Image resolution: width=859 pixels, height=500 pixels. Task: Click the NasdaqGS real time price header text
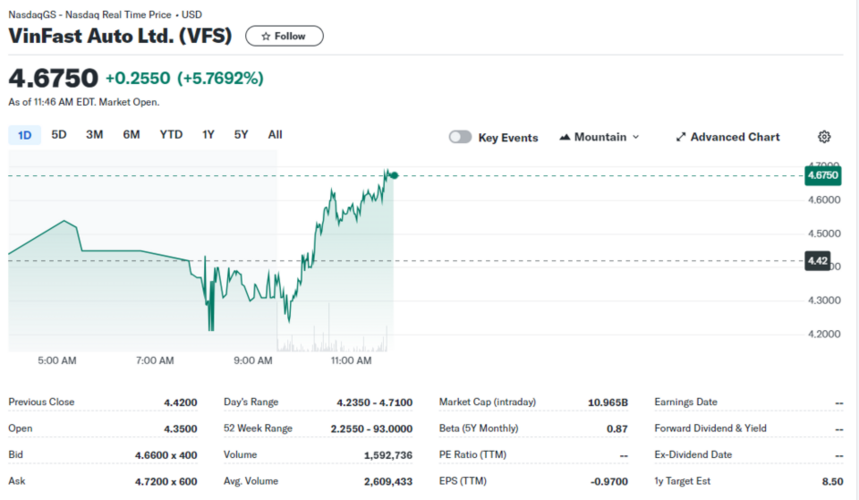click(x=105, y=15)
